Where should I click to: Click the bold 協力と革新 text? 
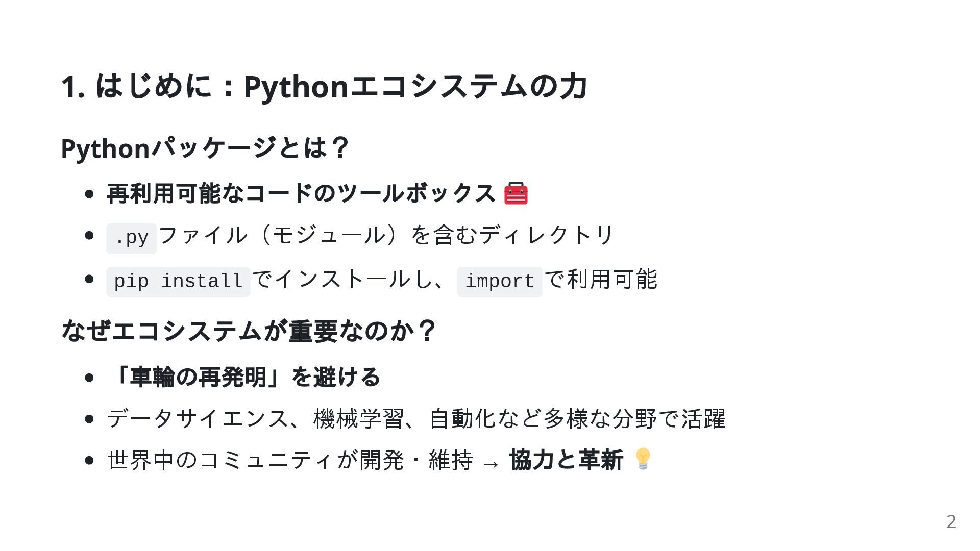pyautogui.click(x=566, y=460)
